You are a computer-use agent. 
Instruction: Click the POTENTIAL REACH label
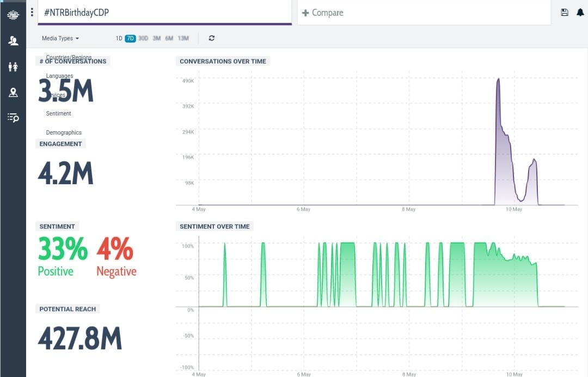(x=68, y=309)
